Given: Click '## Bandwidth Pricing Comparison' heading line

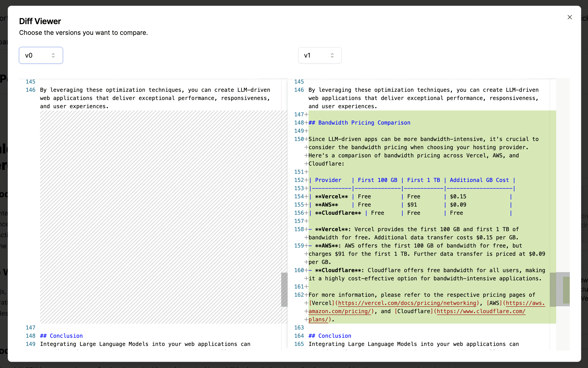Looking at the screenshot, I should [359, 123].
